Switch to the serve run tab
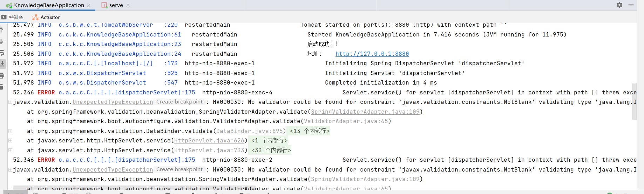Viewport: 644px width, 194px height. [x=115, y=5]
